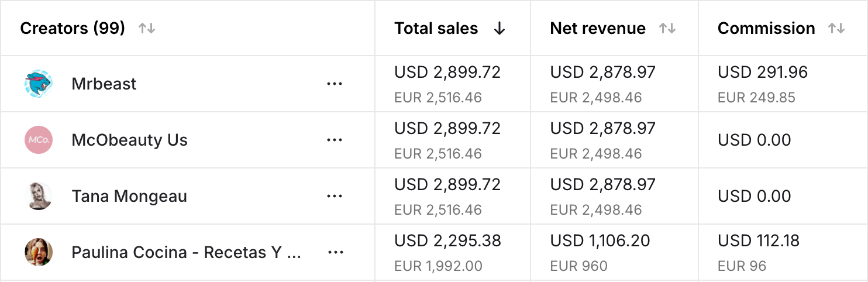
Task: Click the McObeauty Us pink avatar
Action: (x=39, y=140)
